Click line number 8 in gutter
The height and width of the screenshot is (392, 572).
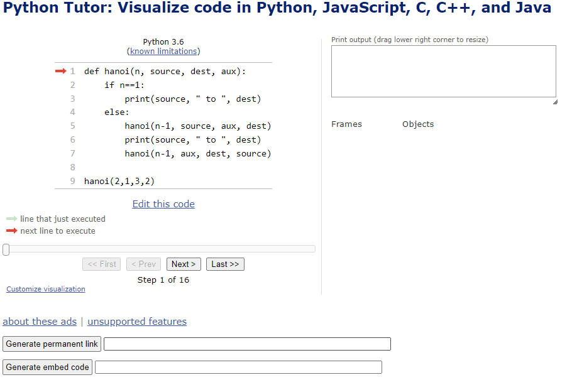72,167
